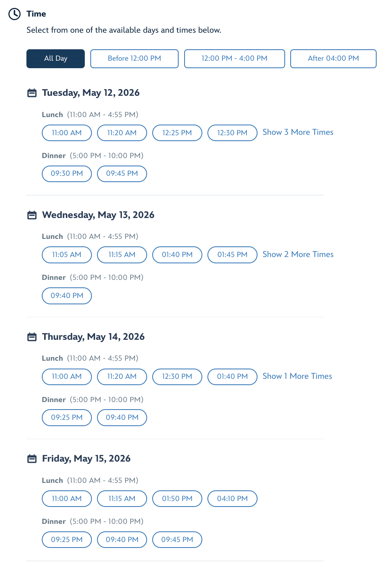Book 12:25 PM lunch on Tuesday
The image size is (392, 570).
coord(177,133)
